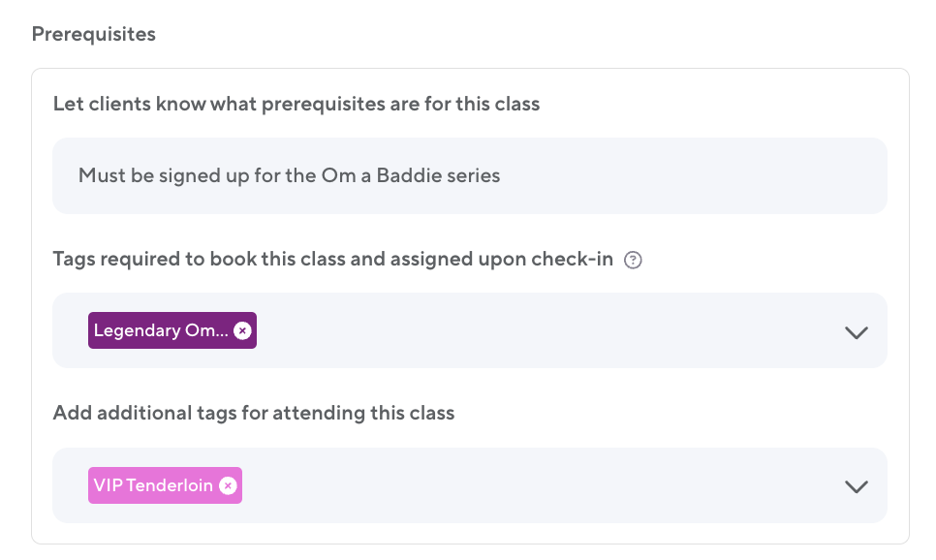Select the purple Legendary Om tag chip
Image resolution: width=936 pixels, height=560 pixels.
[x=160, y=330]
